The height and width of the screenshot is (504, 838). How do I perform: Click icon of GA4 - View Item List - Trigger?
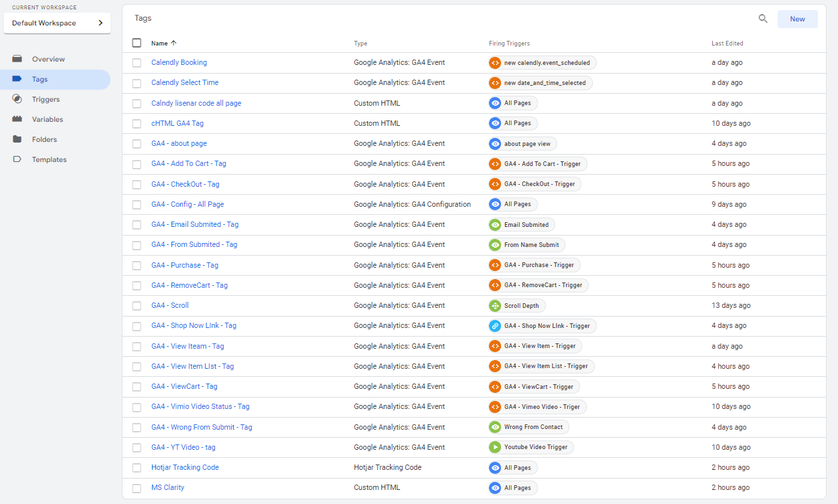pos(495,366)
